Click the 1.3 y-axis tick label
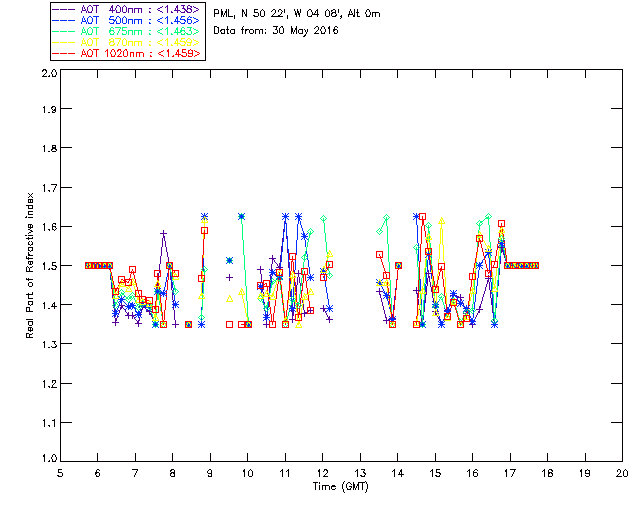The height and width of the screenshot is (512, 640). 49,344
